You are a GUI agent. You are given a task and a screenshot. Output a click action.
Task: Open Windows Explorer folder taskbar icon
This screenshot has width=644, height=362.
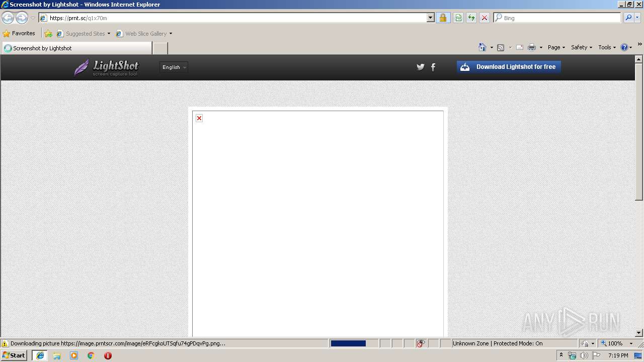tap(57, 355)
